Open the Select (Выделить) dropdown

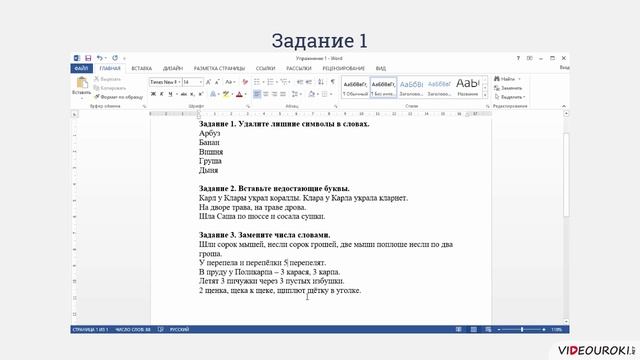click(x=510, y=97)
